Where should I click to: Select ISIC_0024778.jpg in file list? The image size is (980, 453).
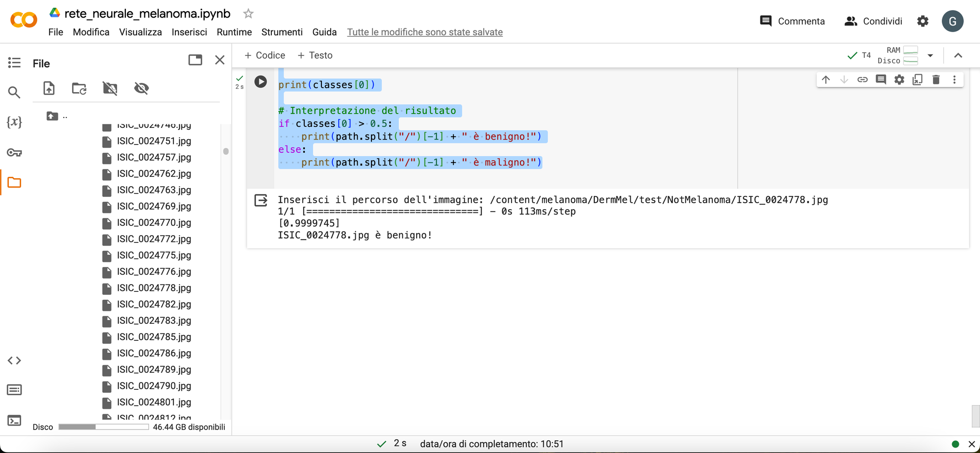(154, 288)
